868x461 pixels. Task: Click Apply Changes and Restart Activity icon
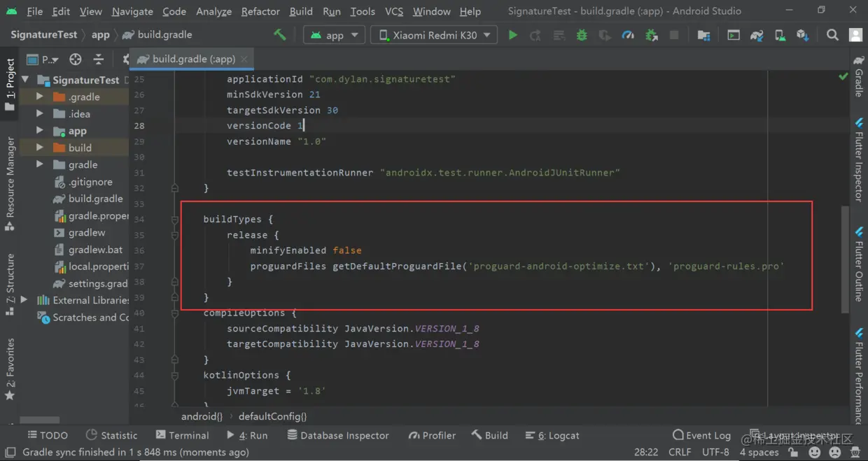(536, 35)
